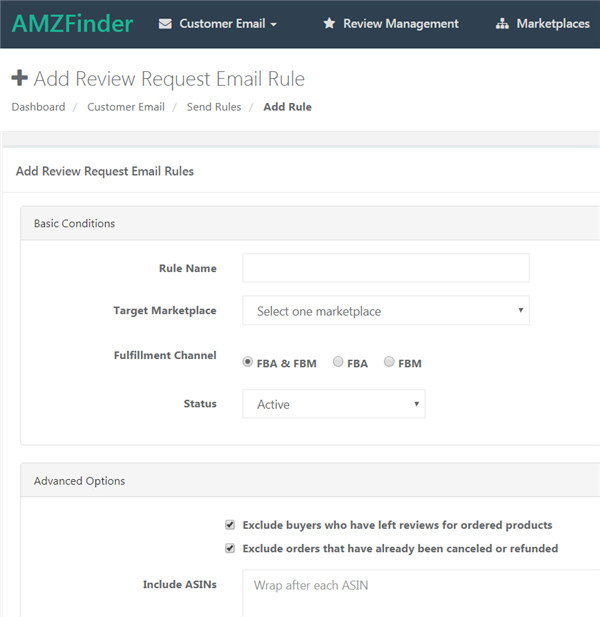This screenshot has height=617, width=600.
Task: Click the AMZFinder logo
Action: (73, 24)
